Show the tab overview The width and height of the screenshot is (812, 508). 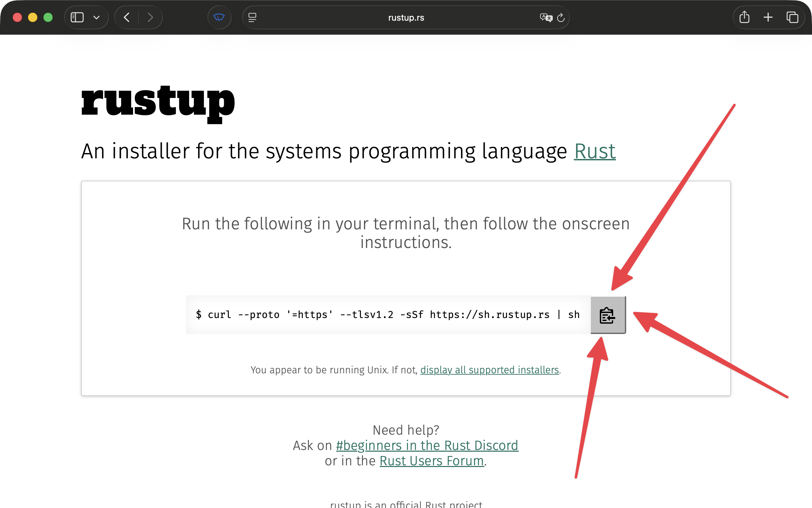793,17
